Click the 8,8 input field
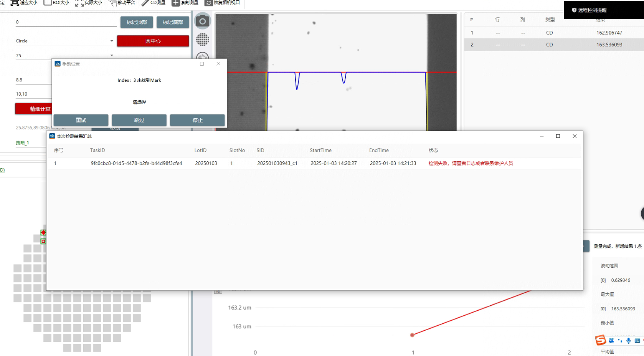The height and width of the screenshot is (356, 644). [34, 80]
